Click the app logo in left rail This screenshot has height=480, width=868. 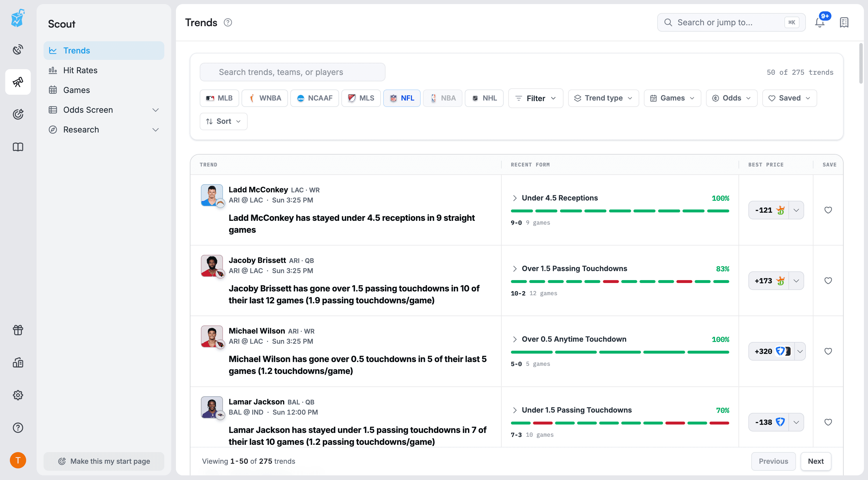18,18
